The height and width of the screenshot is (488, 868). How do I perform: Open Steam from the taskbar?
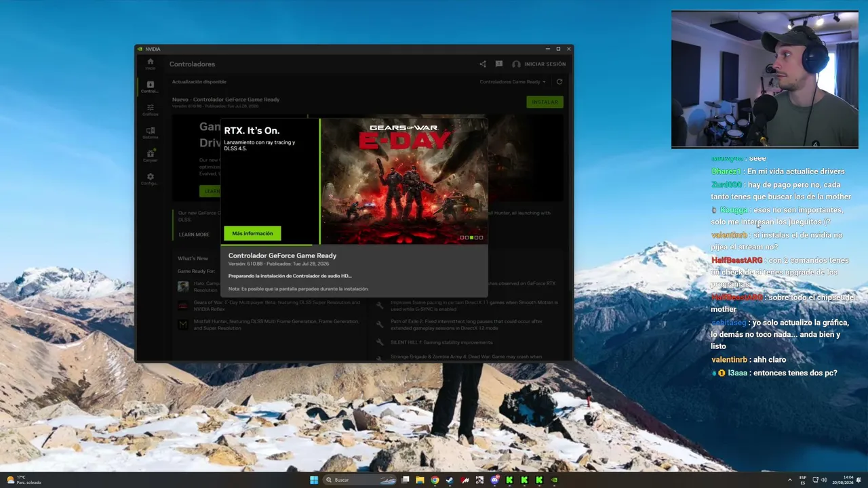450,480
